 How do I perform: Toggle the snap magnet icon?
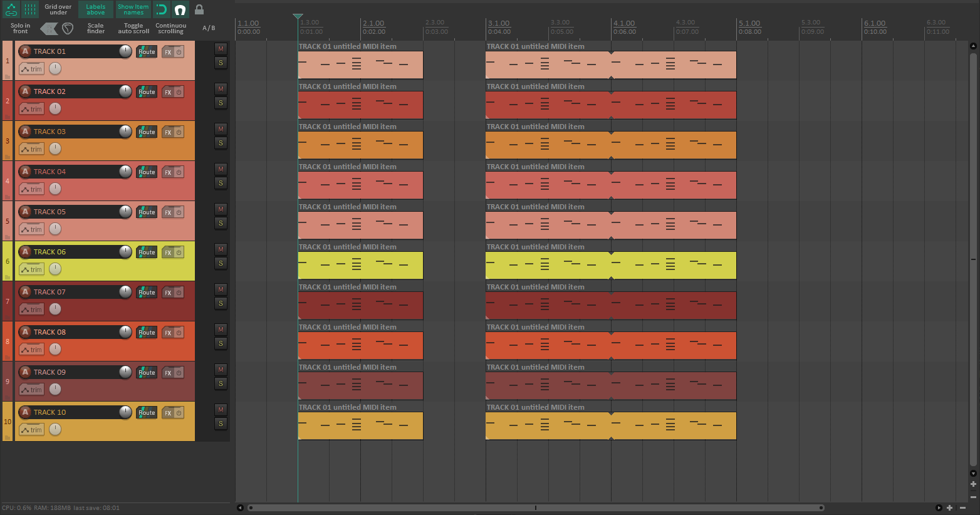pyautogui.click(x=180, y=9)
